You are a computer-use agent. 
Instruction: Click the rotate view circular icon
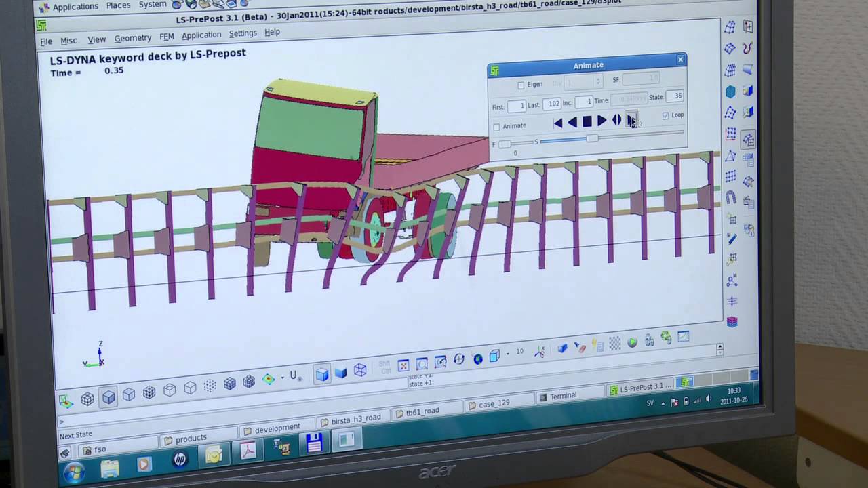coord(459,360)
